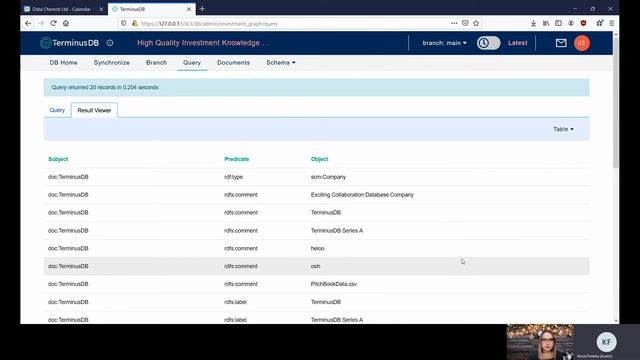The width and height of the screenshot is (640, 360).
Task: Open the orange user avatar
Action: [582, 43]
